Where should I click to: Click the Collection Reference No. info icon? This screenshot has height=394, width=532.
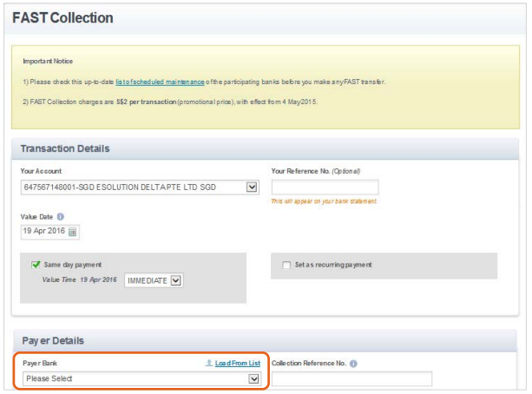pyautogui.click(x=353, y=364)
